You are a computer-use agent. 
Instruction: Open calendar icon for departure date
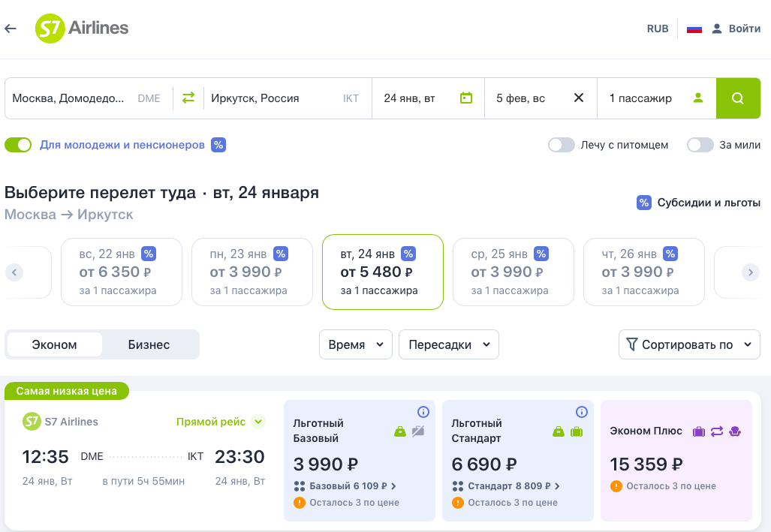click(x=466, y=98)
